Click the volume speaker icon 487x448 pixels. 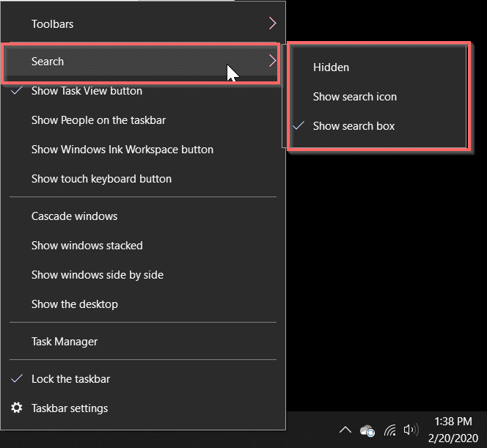(411, 430)
